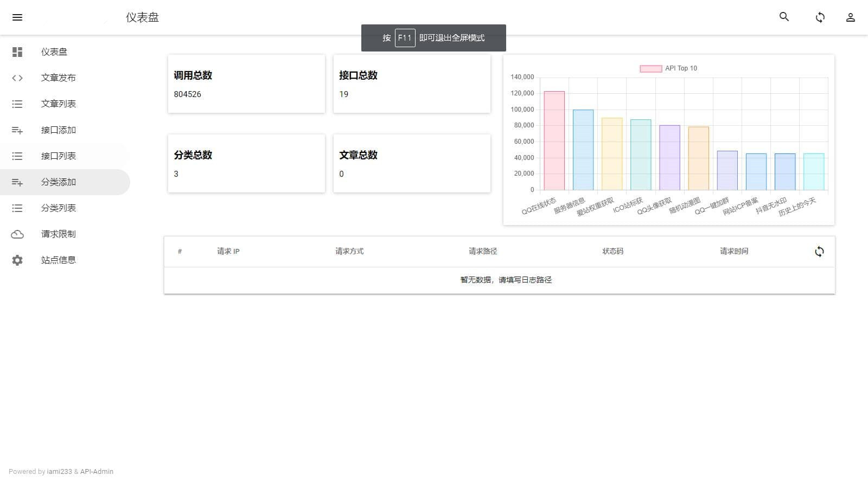
Task: Click the 仪表盘 page title
Action: (142, 17)
